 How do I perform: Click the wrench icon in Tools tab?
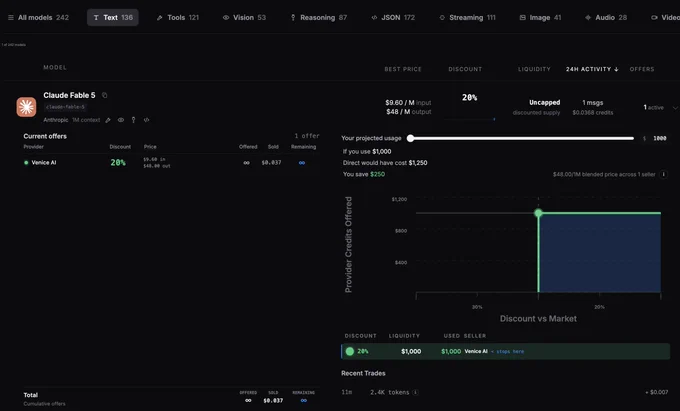[x=160, y=18]
